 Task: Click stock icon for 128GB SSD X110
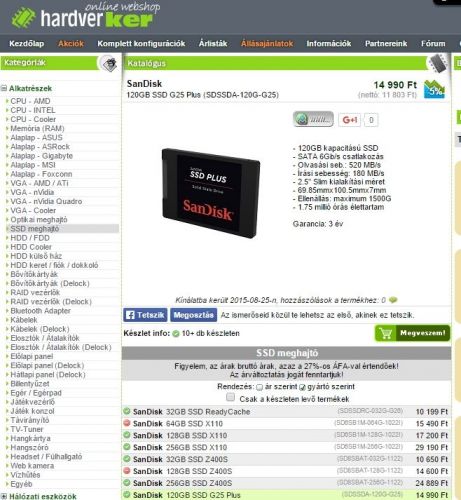(127, 435)
